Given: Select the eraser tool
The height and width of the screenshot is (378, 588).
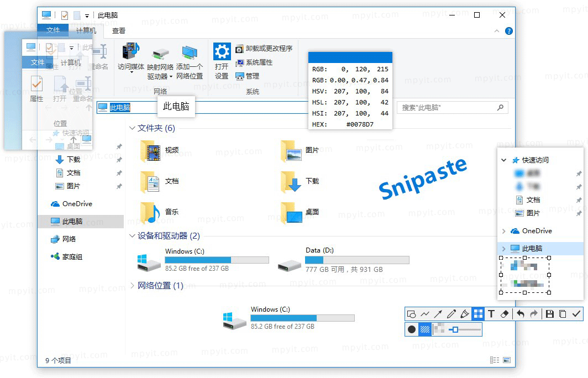Looking at the screenshot, I should [x=505, y=314].
